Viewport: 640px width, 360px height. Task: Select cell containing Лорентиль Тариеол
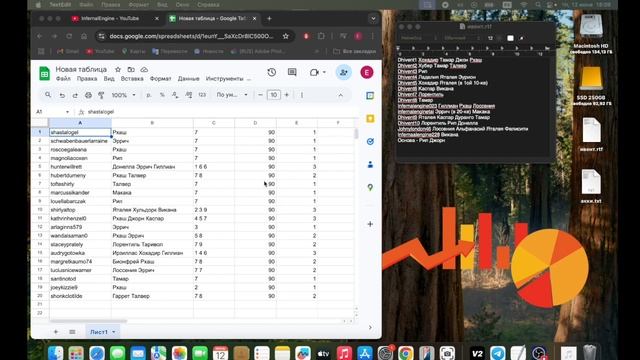click(152, 244)
